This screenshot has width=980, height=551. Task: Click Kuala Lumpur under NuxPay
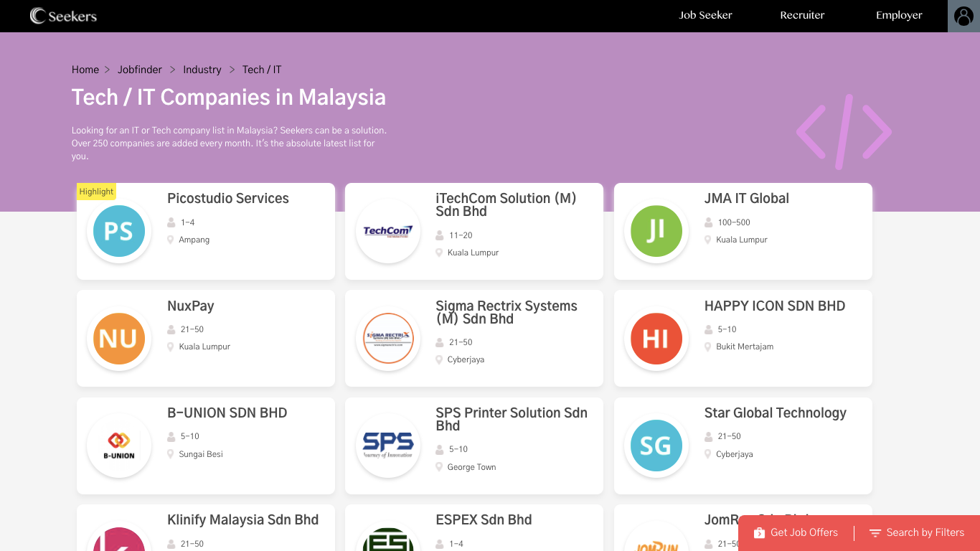(204, 347)
